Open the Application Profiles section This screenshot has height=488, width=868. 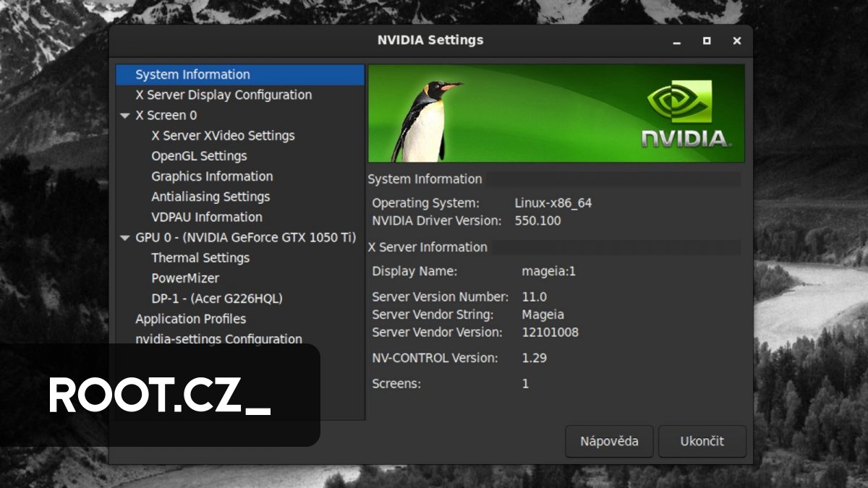(190, 318)
